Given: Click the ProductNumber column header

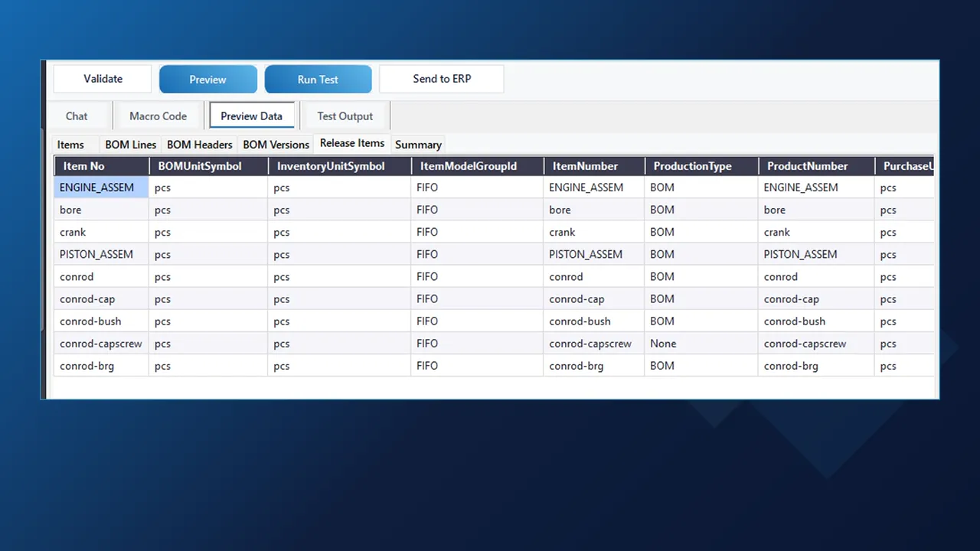Looking at the screenshot, I should click(x=816, y=166).
